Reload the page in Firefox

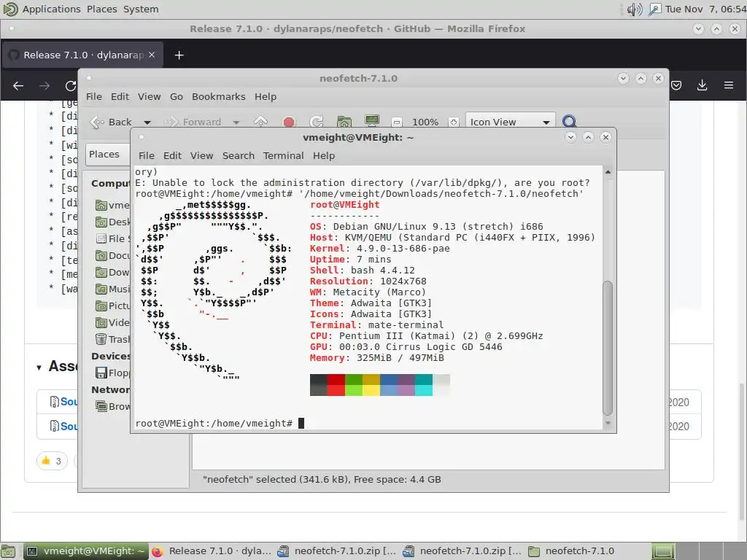71,86
